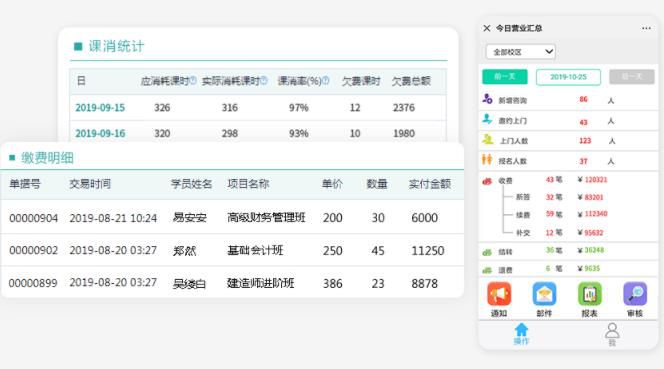Click the 欠费课时 column header
The height and width of the screenshot is (369, 664).
coord(361,81)
